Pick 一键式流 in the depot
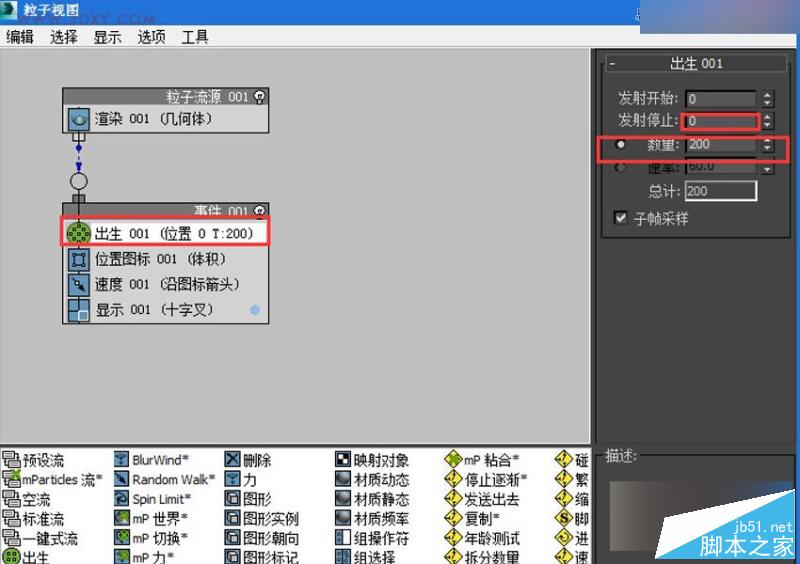The height and width of the screenshot is (564, 800). [x=40, y=538]
